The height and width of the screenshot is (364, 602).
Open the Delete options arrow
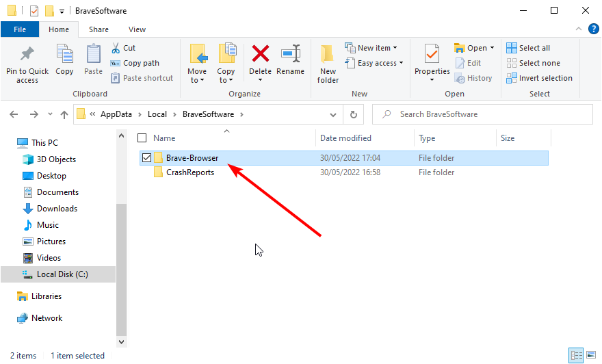[261, 80]
